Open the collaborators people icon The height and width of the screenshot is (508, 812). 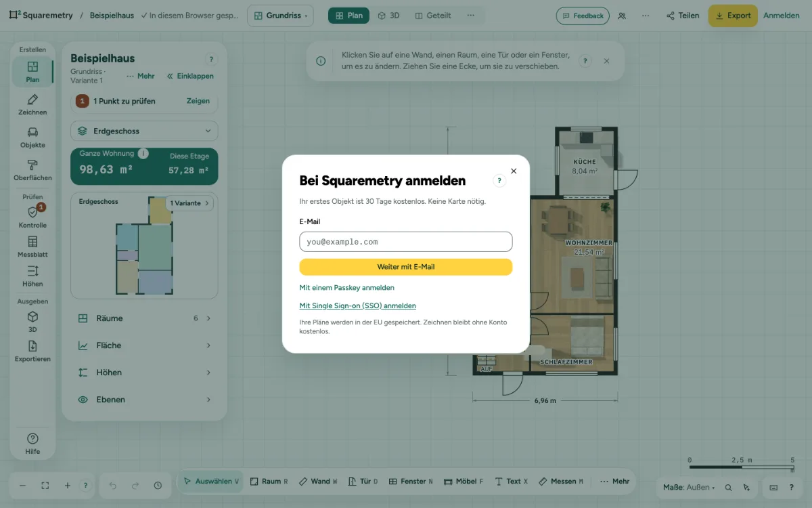[623, 16]
